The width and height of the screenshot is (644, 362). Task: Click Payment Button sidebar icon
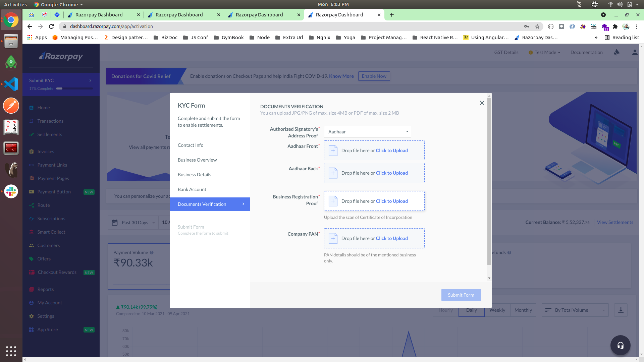pyautogui.click(x=32, y=192)
